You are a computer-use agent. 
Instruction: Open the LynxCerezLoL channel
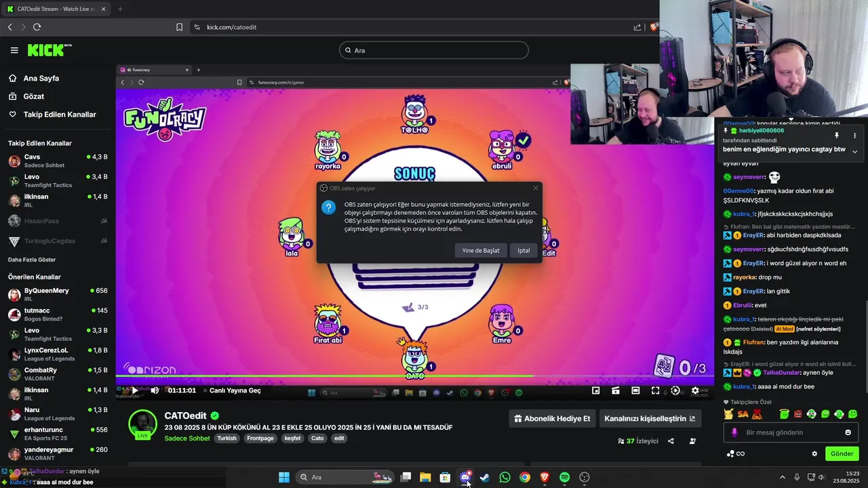tap(58, 354)
